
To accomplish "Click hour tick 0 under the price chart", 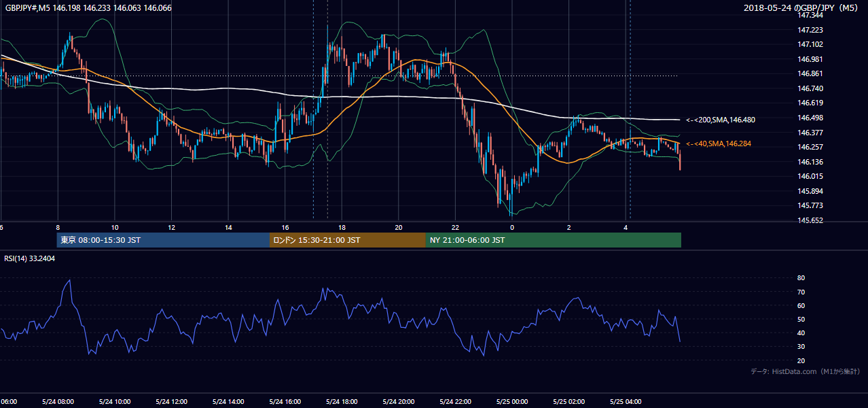I will [x=512, y=228].
